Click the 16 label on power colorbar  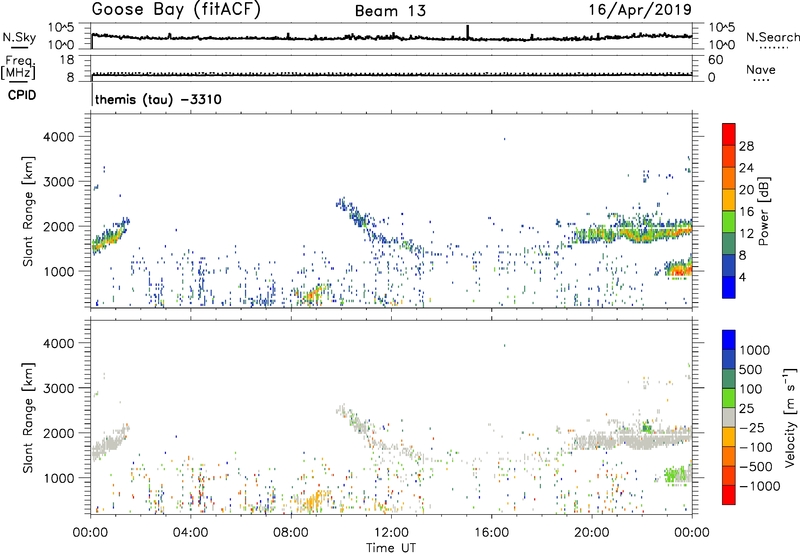(x=746, y=212)
